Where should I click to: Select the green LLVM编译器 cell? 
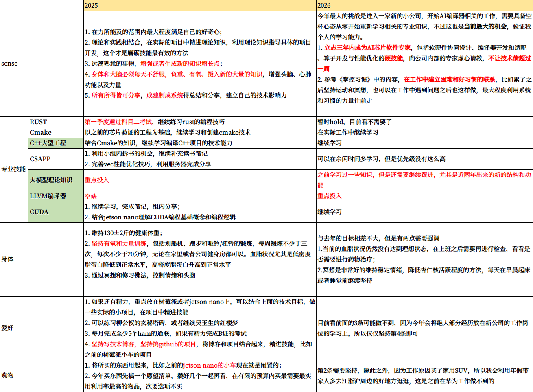point(55,196)
